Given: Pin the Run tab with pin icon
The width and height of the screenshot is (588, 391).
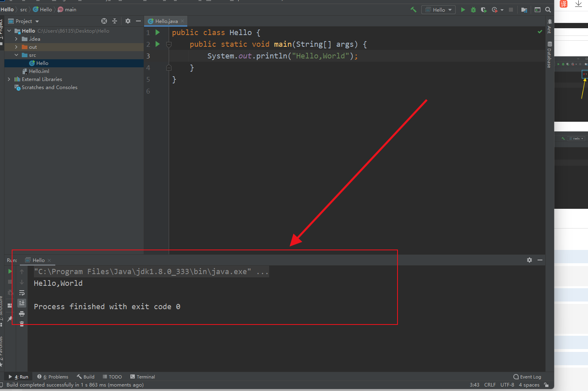Looking at the screenshot, I should point(10,319).
